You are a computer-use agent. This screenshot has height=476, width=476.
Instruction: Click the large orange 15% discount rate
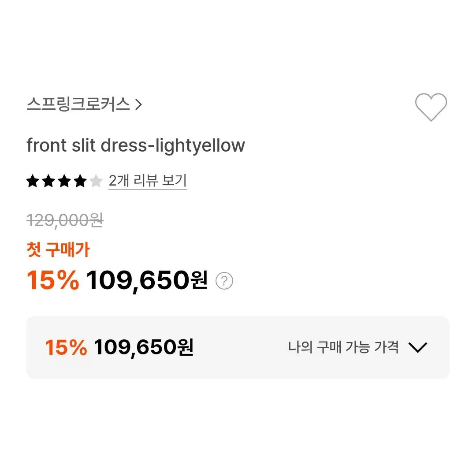53,280
